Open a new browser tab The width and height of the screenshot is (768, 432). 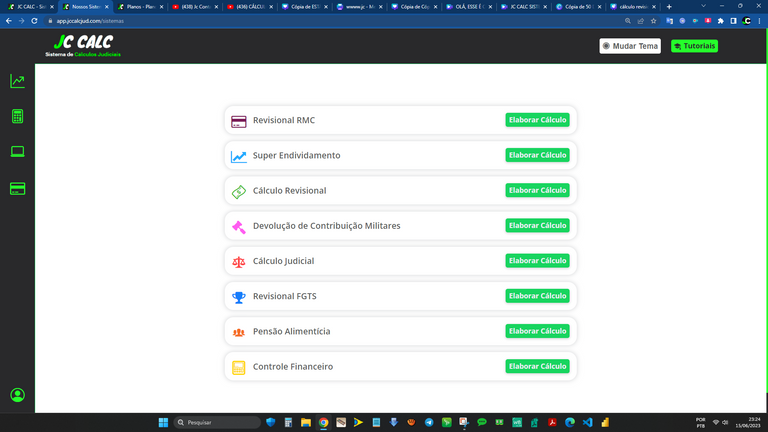[669, 7]
